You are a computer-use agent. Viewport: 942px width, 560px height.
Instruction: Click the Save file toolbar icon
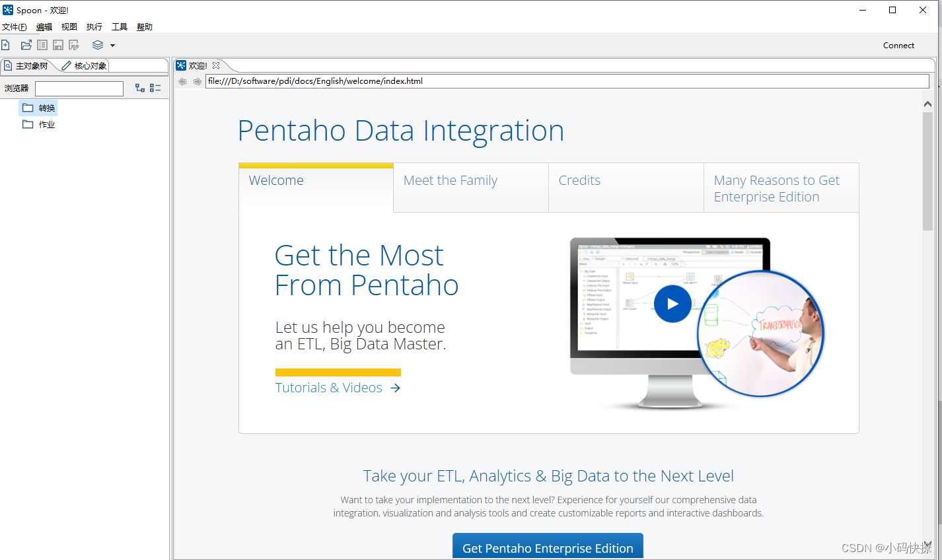(58, 45)
